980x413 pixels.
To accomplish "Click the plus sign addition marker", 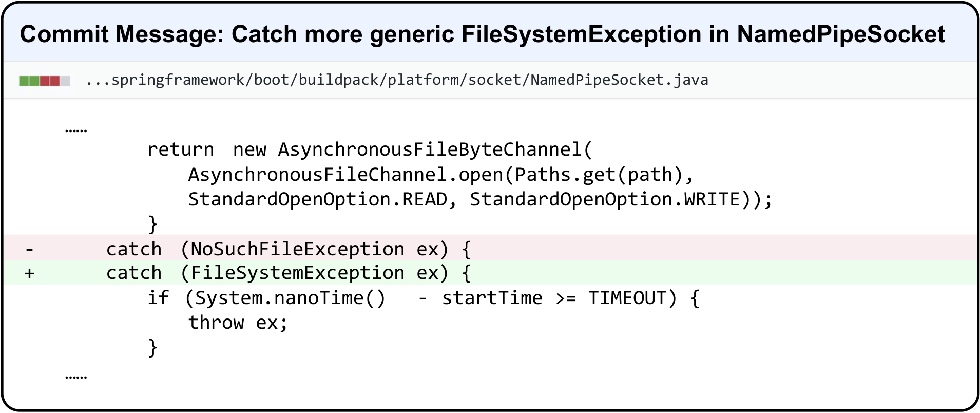I will 30,273.
